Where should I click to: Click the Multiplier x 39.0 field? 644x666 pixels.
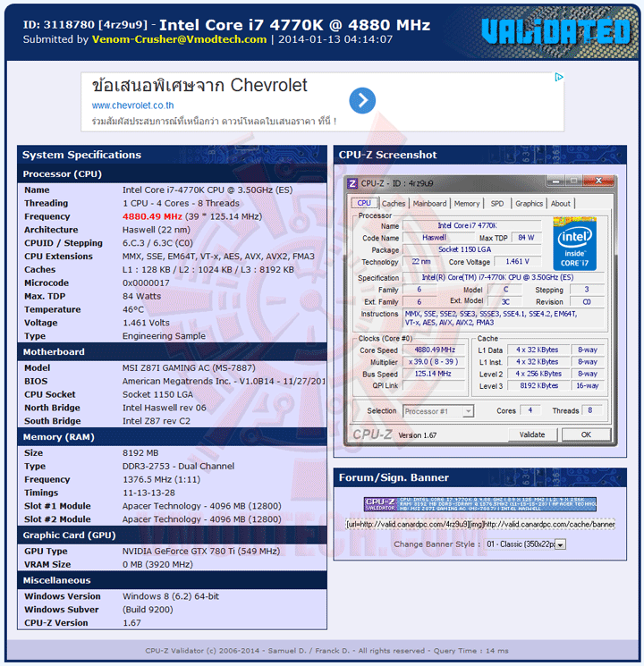click(435, 362)
